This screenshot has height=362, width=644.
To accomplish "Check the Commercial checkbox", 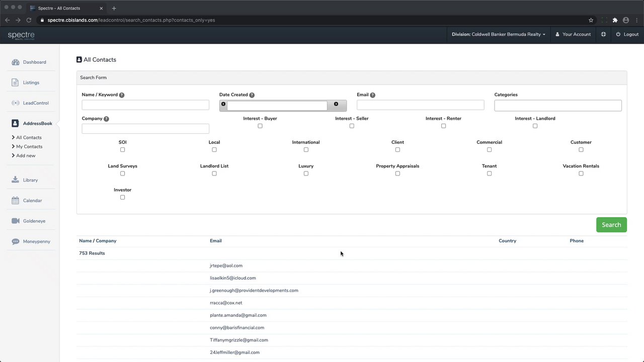I will [489, 149].
